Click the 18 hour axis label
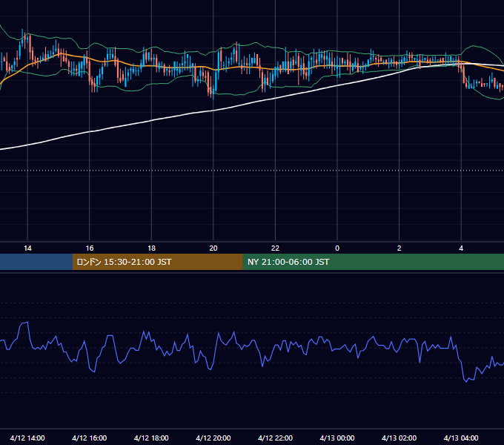 151,248
